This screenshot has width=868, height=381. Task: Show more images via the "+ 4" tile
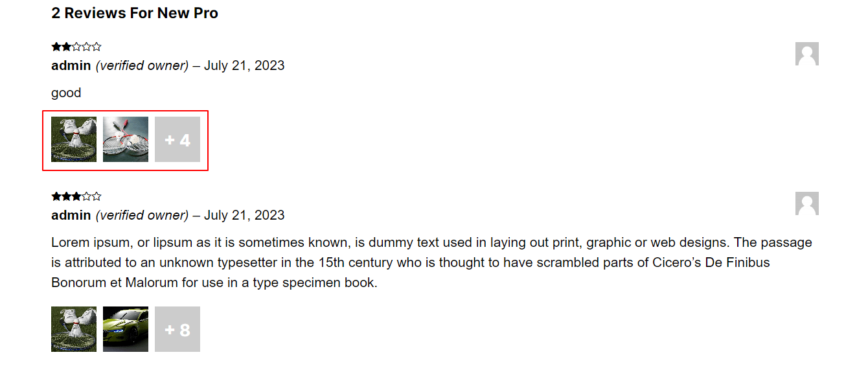pos(177,139)
